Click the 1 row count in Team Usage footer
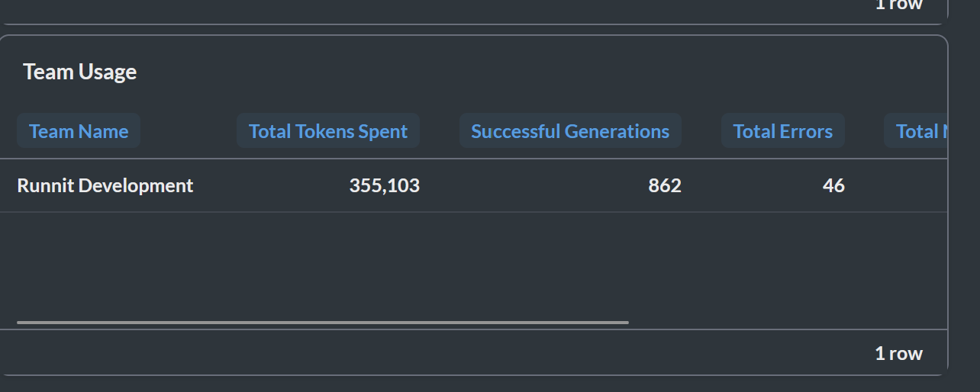980x392 pixels. tap(898, 353)
